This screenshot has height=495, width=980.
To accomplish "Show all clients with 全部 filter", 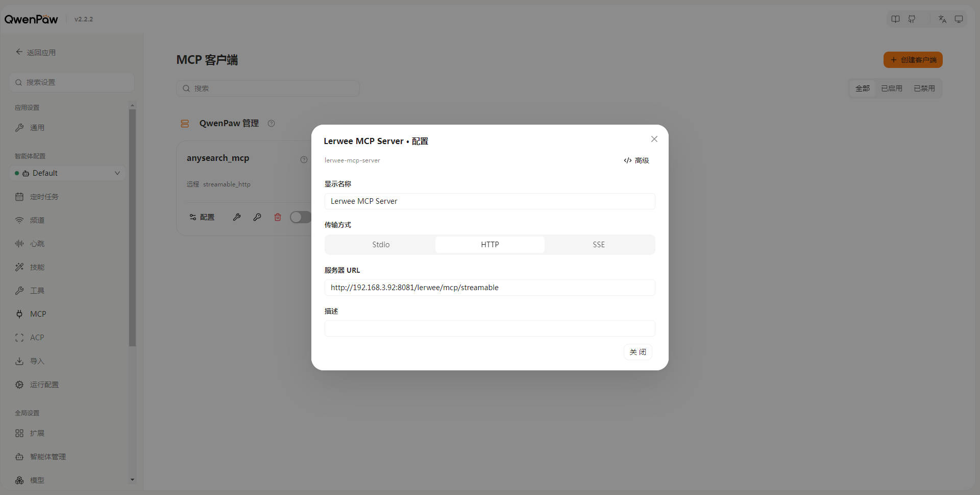I will coord(863,88).
